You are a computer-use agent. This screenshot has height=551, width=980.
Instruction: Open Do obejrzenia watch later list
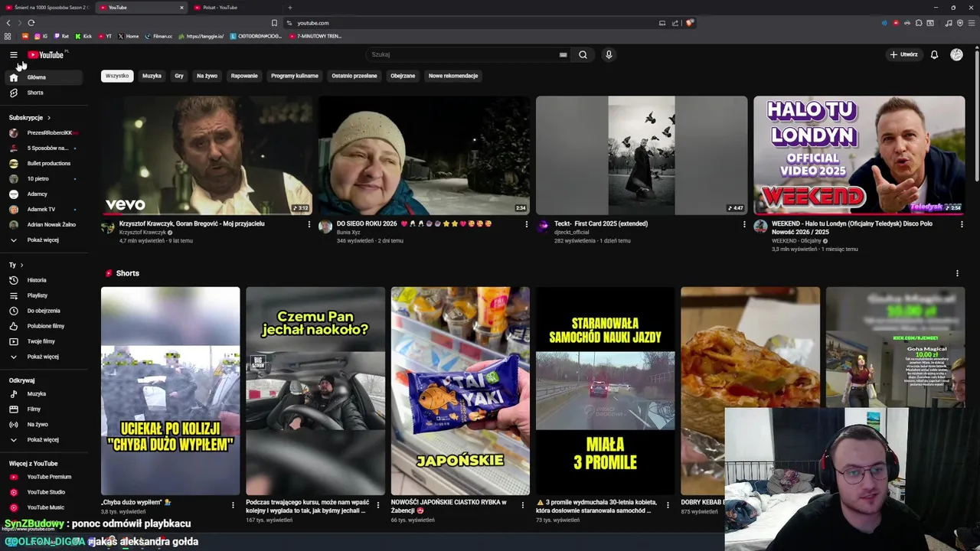[x=42, y=311]
